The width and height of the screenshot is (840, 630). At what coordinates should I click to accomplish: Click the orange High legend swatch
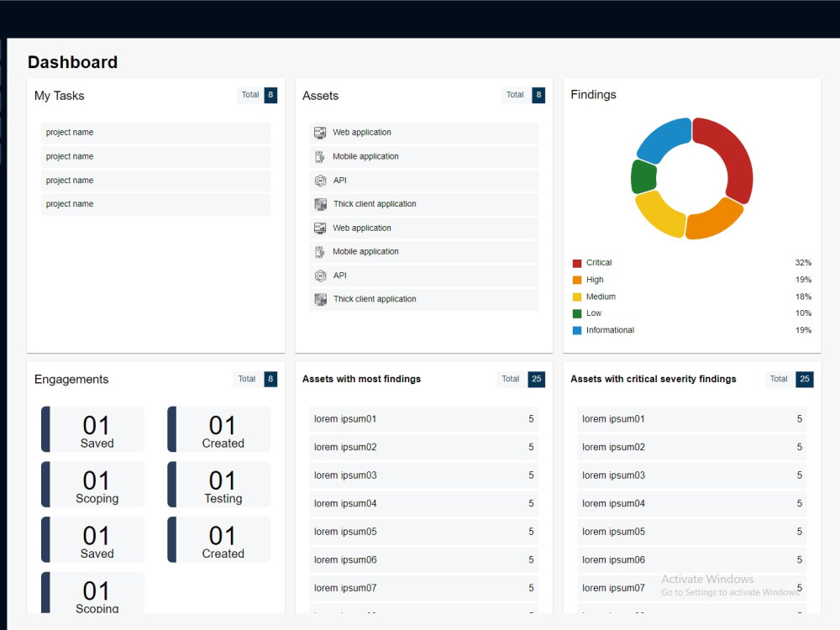coord(577,280)
